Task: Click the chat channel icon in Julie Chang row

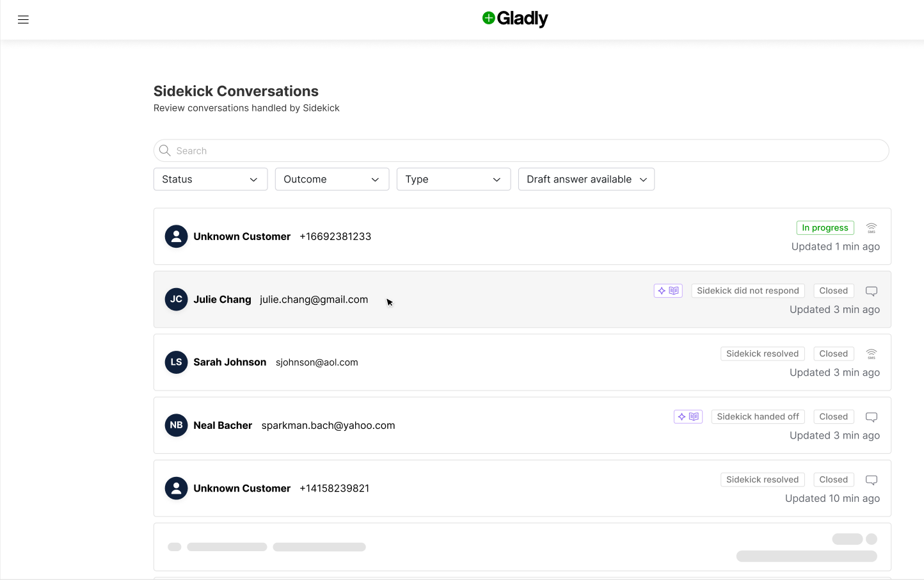Action: click(x=872, y=291)
